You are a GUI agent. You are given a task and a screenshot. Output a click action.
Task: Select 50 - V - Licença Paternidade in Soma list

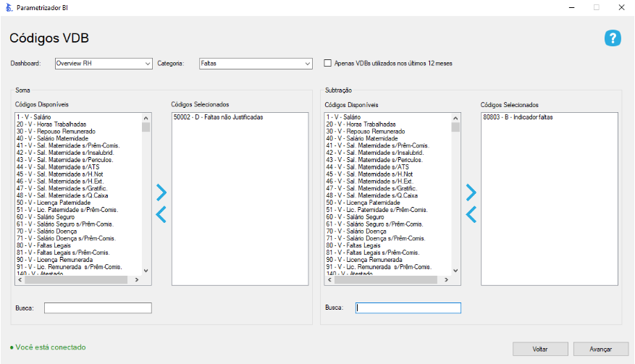point(56,203)
